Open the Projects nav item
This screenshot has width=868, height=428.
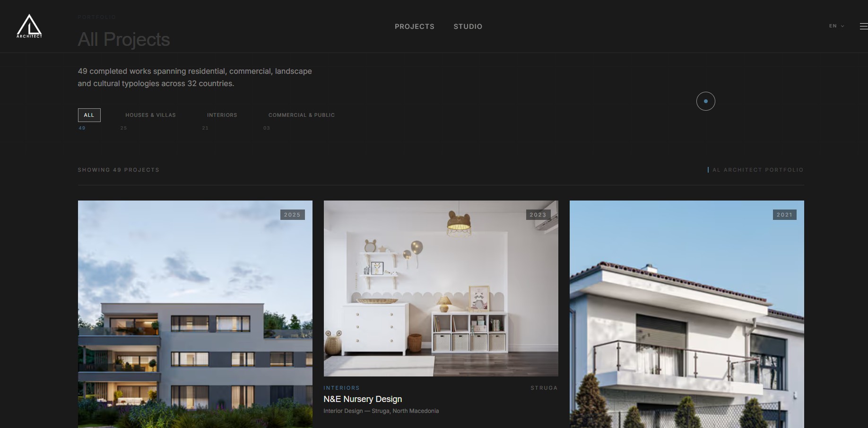[415, 26]
